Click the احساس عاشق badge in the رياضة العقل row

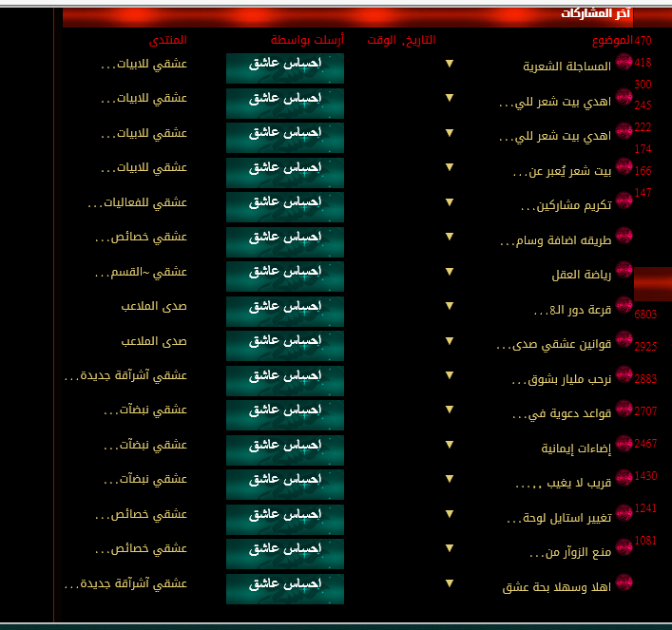(x=285, y=277)
